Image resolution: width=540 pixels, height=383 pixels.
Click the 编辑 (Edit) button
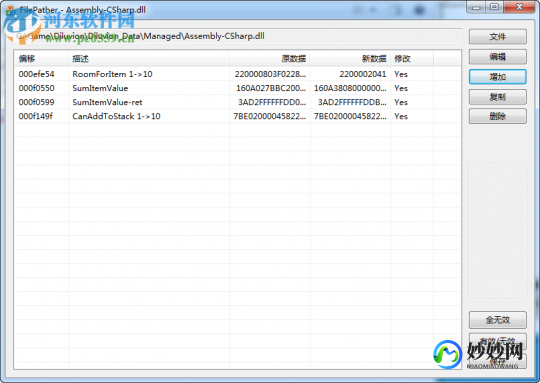[x=498, y=57]
